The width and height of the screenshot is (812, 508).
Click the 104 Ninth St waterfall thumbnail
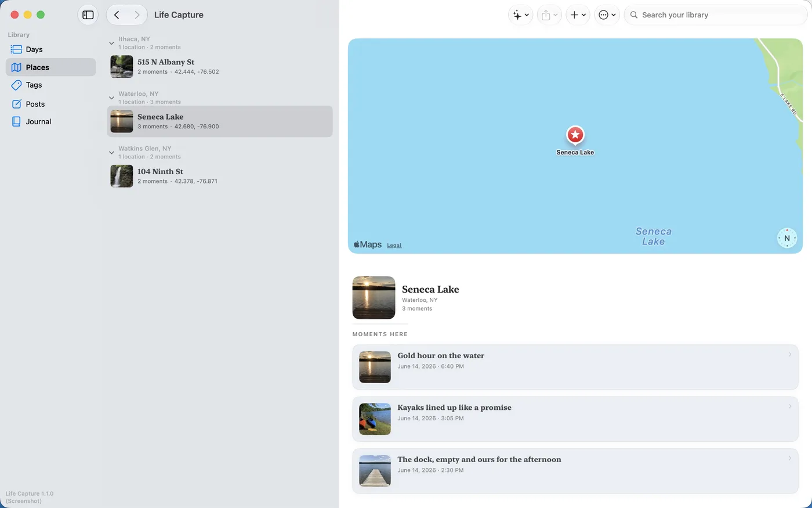point(122,176)
